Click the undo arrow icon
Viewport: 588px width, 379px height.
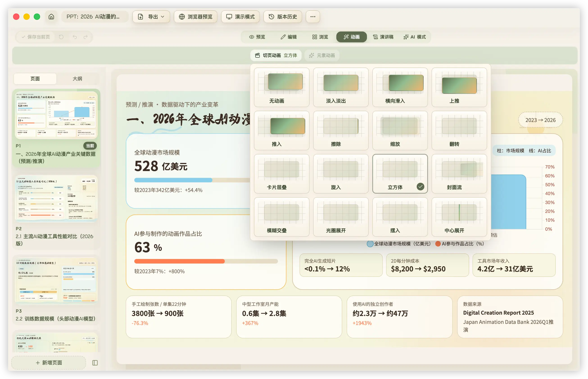(x=75, y=37)
